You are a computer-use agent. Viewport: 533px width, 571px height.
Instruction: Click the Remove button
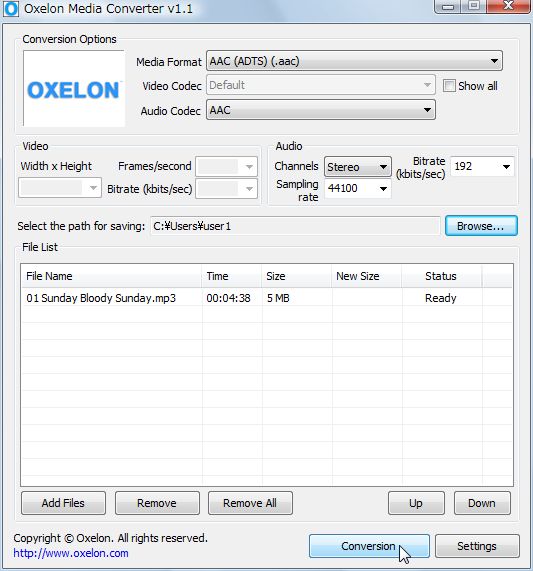point(157,503)
